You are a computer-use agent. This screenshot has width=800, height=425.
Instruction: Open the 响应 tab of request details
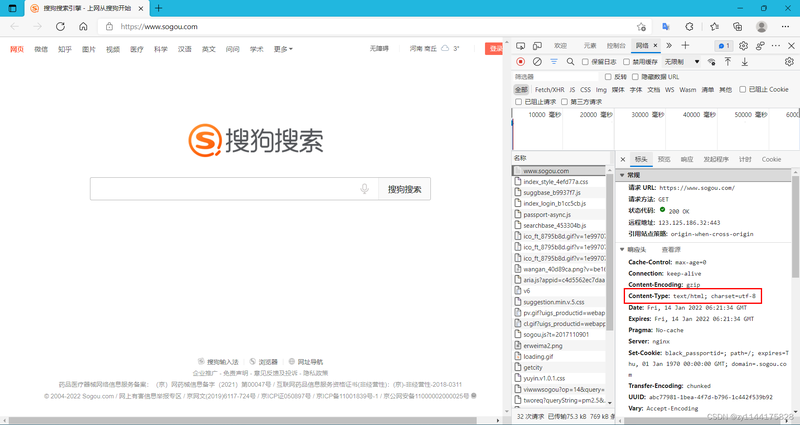(687, 160)
